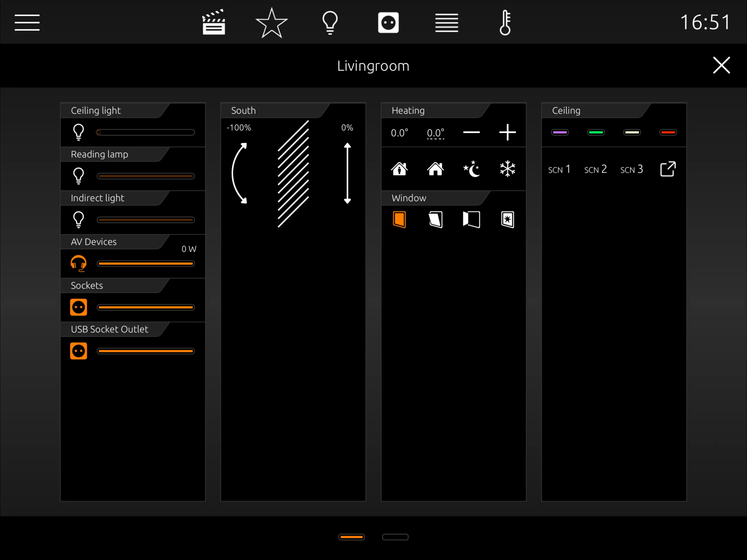The image size is (747, 560).
Task: Select the night heating mode (moon)
Action: pyautogui.click(x=471, y=168)
